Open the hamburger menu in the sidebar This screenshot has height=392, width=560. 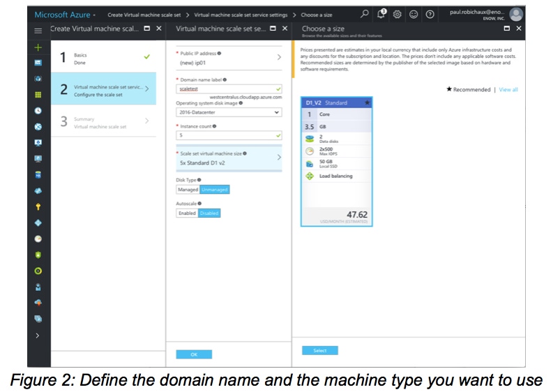coord(38,31)
